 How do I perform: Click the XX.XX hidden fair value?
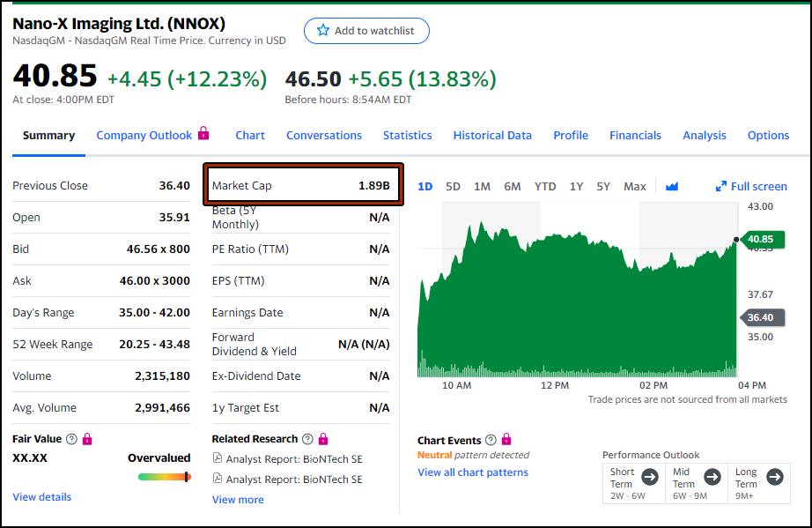tap(30, 458)
